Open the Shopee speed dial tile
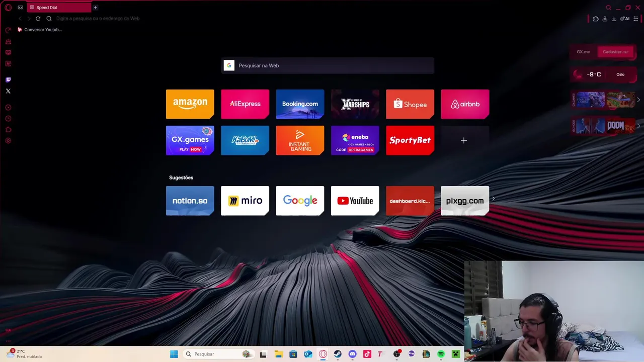 pos(410,104)
